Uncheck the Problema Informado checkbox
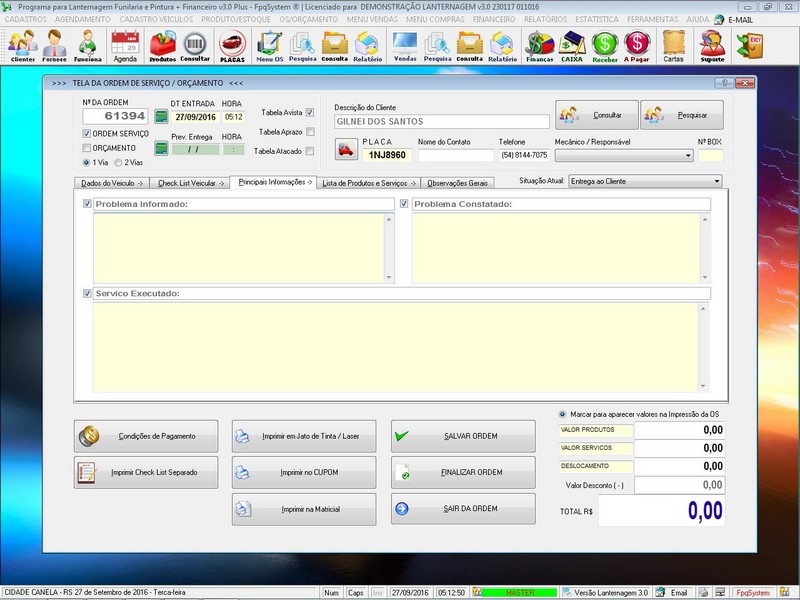This screenshot has height=600, width=800. coord(88,204)
